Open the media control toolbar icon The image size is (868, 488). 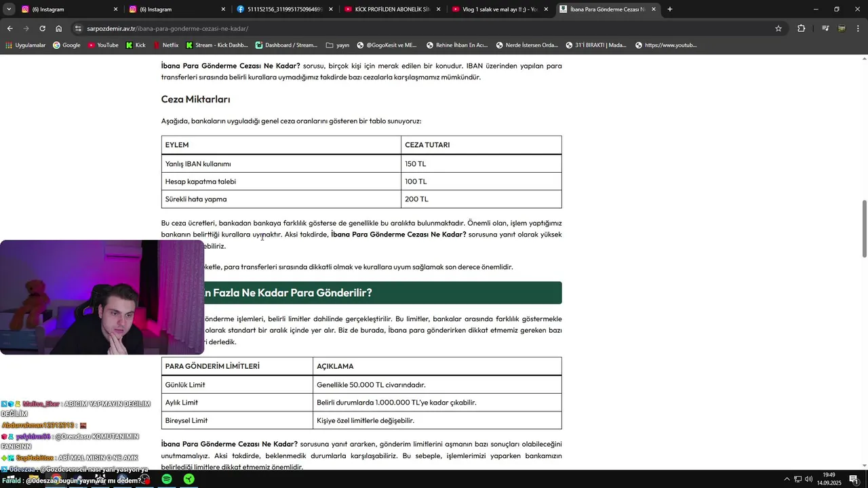click(x=825, y=28)
